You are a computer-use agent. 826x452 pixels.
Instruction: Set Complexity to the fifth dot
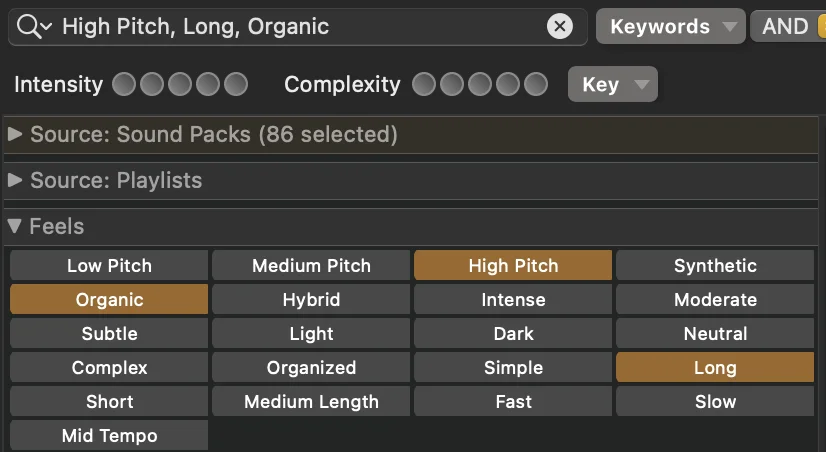(536, 84)
